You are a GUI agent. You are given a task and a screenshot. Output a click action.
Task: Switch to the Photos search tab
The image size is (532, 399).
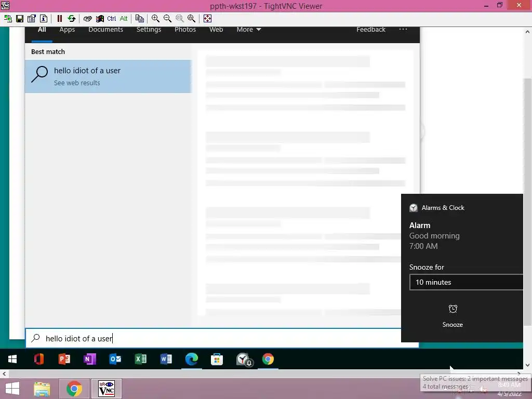(185, 30)
